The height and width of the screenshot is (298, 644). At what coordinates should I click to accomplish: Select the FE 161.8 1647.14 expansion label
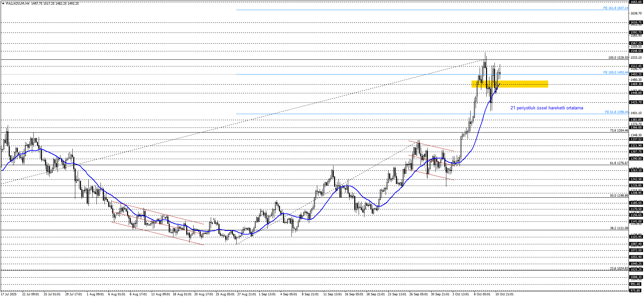coord(615,8)
